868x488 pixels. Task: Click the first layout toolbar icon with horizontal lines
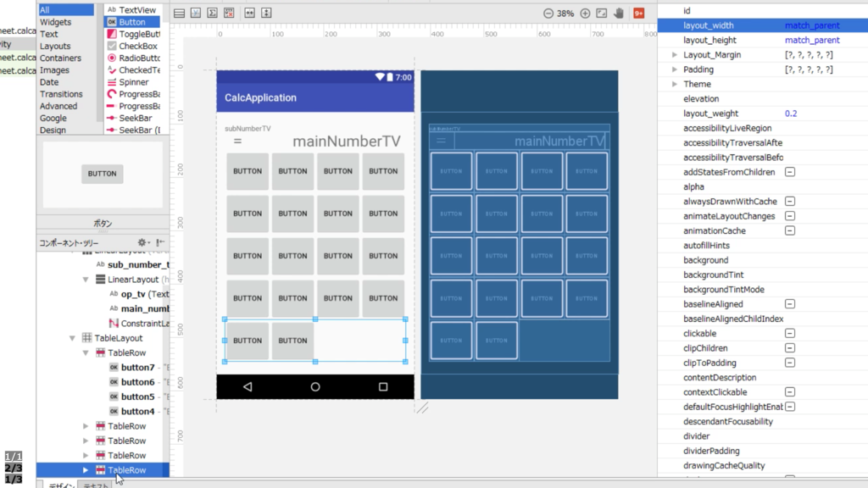[x=180, y=13]
